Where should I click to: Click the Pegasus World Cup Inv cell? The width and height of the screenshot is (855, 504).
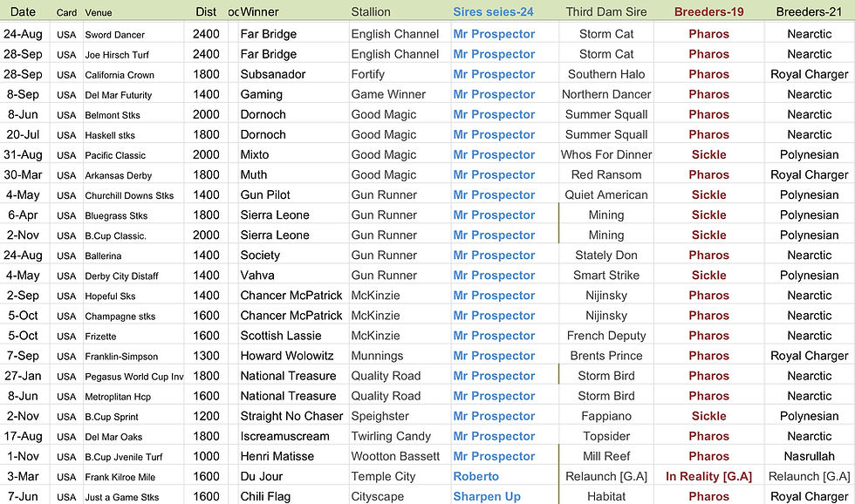(x=133, y=377)
